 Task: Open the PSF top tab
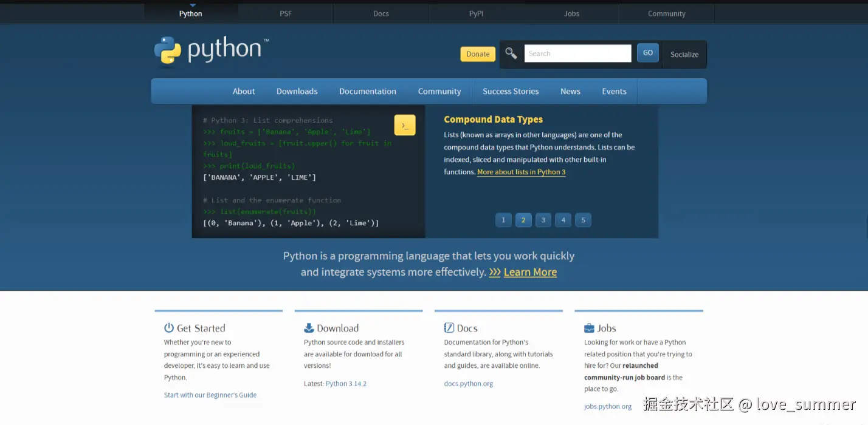[286, 13]
